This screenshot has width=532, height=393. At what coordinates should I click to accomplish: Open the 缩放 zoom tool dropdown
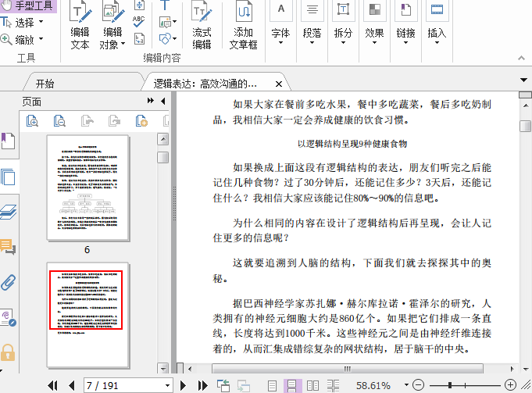coord(41,39)
